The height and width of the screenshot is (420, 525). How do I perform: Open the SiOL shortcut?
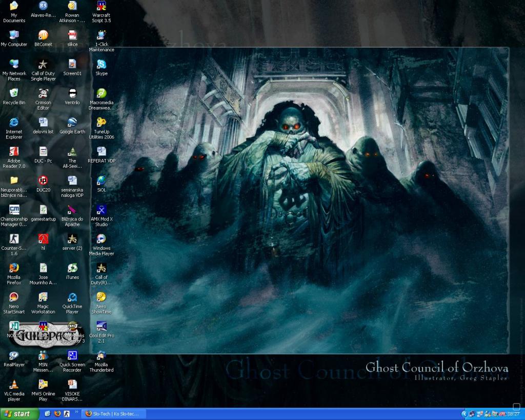pyautogui.click(x=102, y=184)
